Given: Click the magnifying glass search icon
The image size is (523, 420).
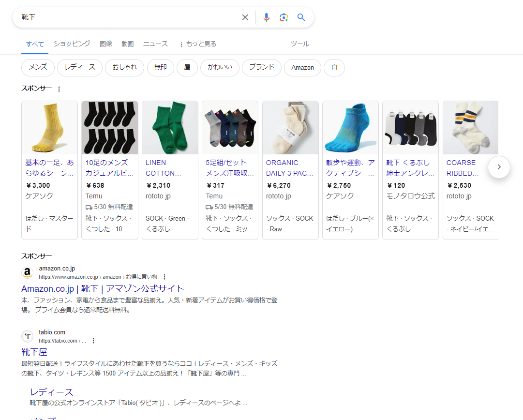Looking at the screenshot, I should click(301, 17).
